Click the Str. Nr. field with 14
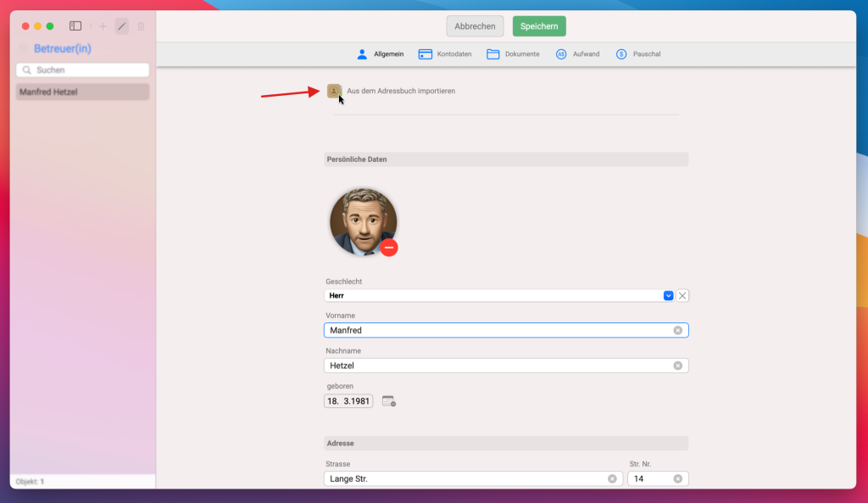This screenshot has width=868, height=503. pyautogui.click(x=658, y=478)
